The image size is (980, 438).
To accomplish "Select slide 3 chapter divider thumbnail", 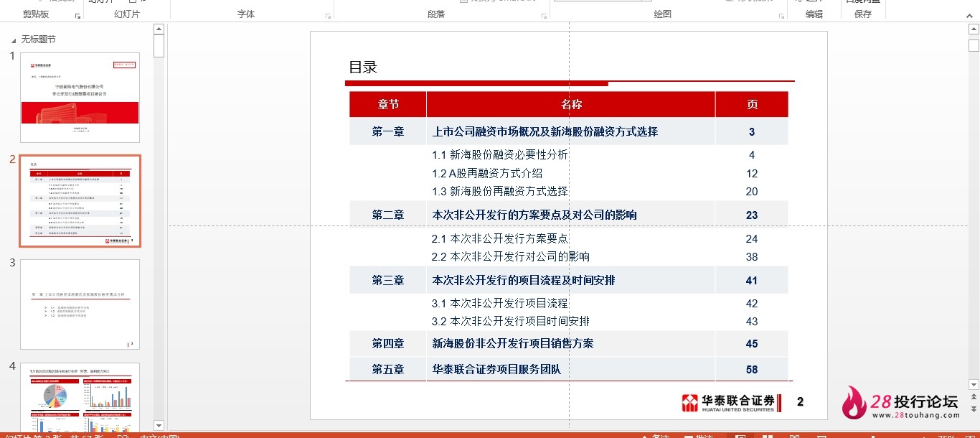I will click(x=80, y=304).
